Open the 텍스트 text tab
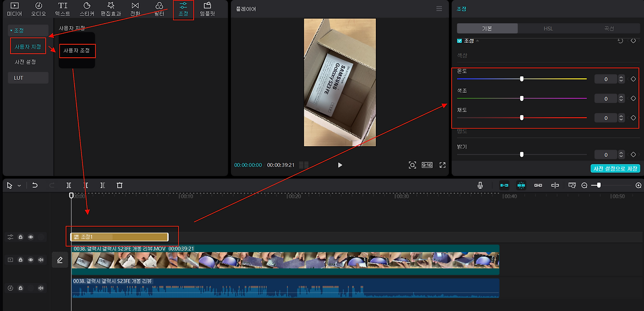This screenshot has width=644, height=311. 62,9
